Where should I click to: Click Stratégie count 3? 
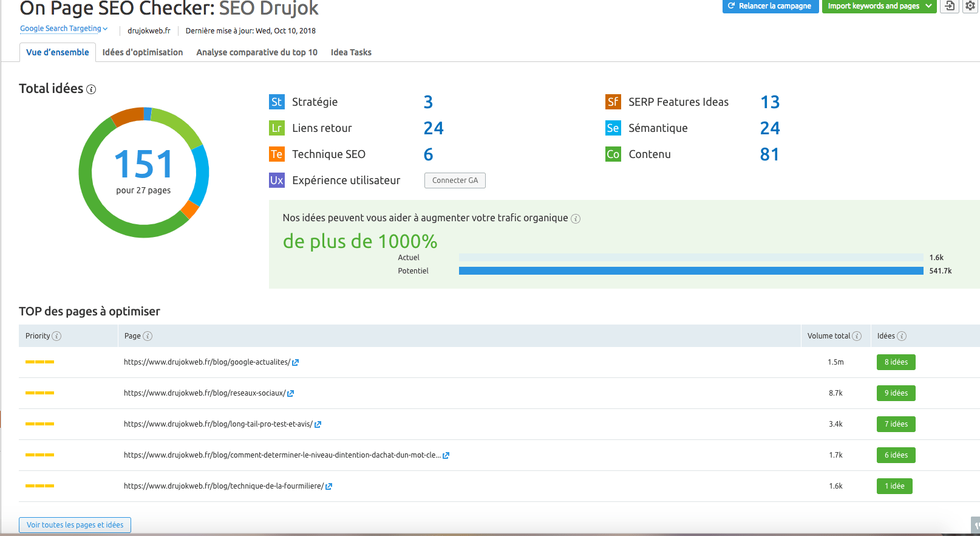[x=428, y=102]
